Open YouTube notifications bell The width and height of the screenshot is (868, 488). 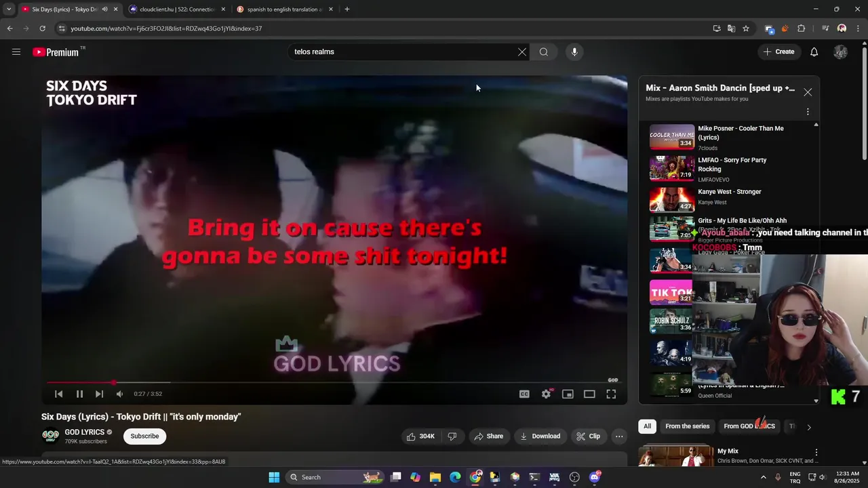(x=814, y=52)
